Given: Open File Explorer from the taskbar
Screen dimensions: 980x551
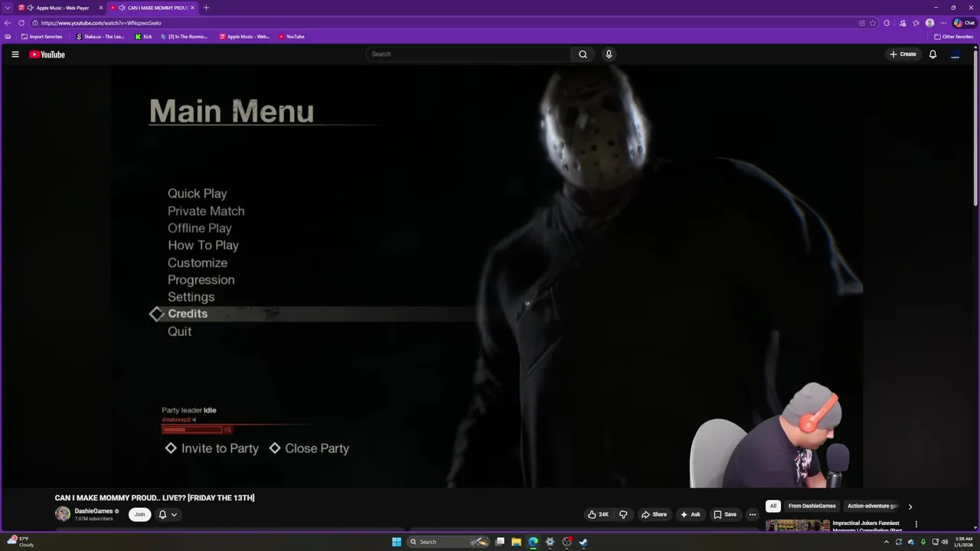Looking at the screenshot, I should tap(516, 542).
